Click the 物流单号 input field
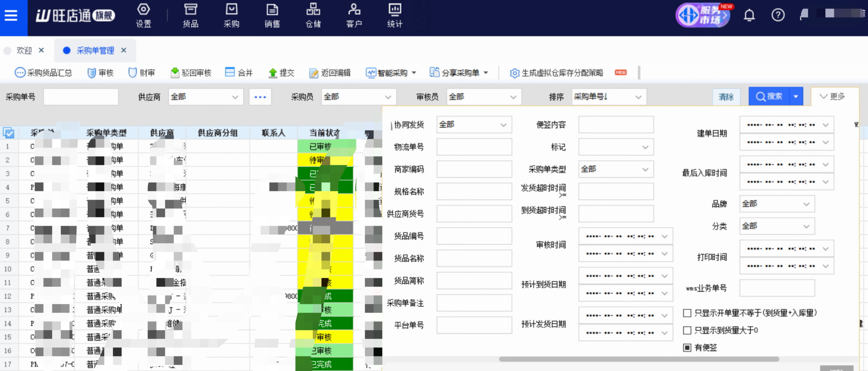 (474, 147)
